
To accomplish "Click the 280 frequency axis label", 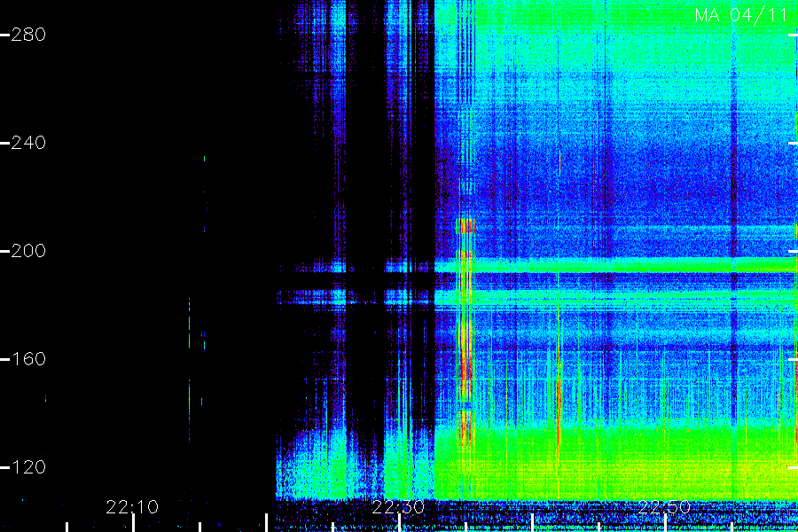I will tap(28, 35).
